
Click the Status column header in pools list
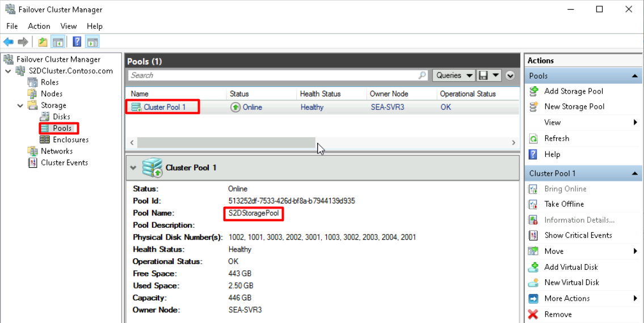point(261,94)
